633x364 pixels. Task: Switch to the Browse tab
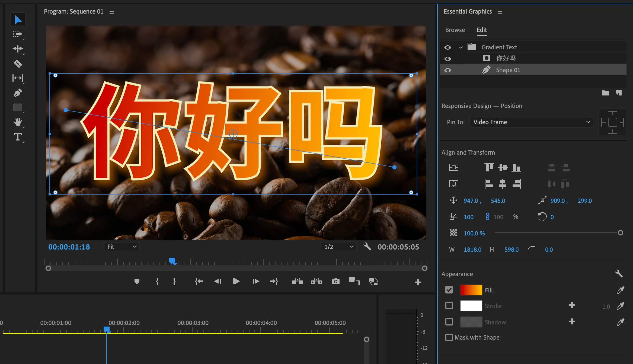coord(455,30)
